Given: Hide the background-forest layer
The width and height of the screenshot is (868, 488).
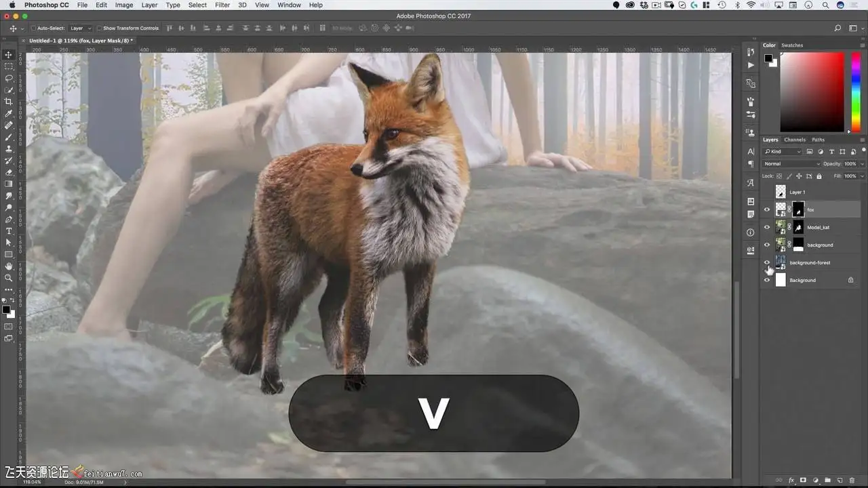Looking at the screenshot, I should (x=767, y=263).
